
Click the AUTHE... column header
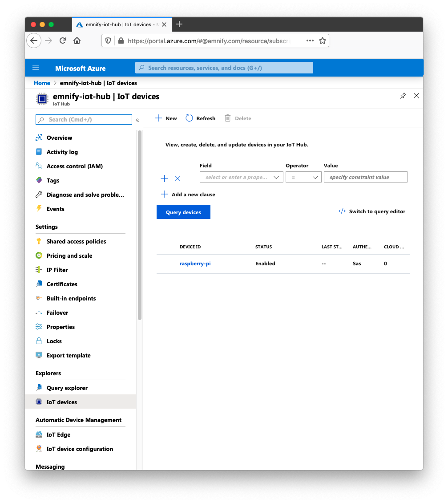362,247
